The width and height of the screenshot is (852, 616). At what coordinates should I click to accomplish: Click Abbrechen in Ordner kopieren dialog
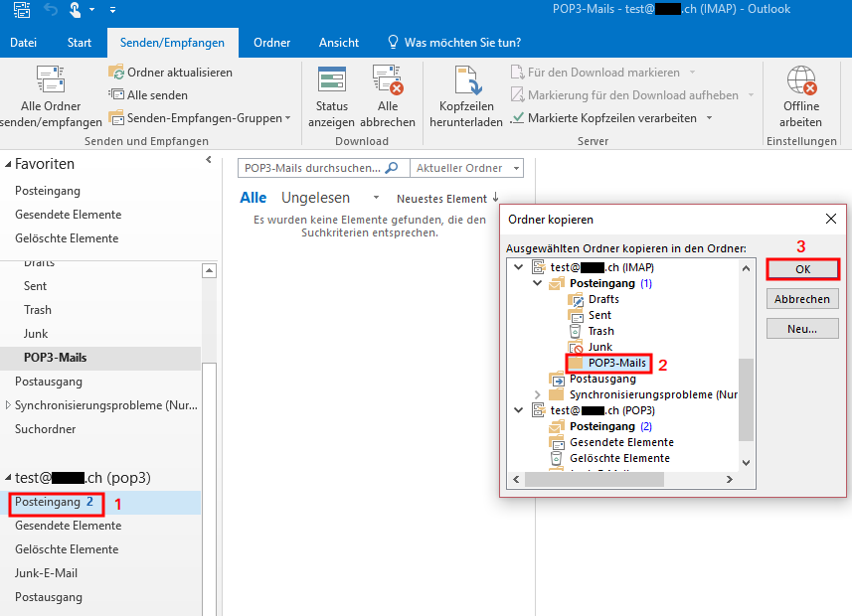(x=802, y=299)
